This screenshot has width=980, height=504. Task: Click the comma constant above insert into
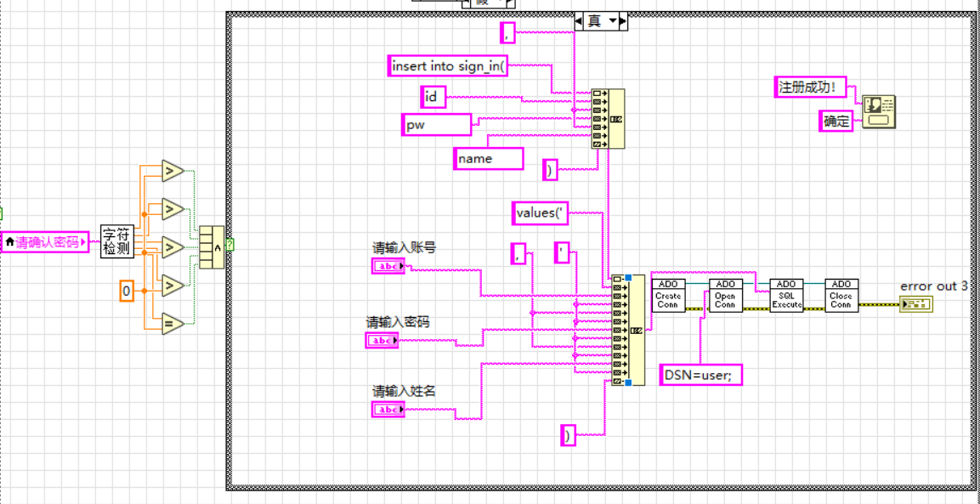pos(507,32)
